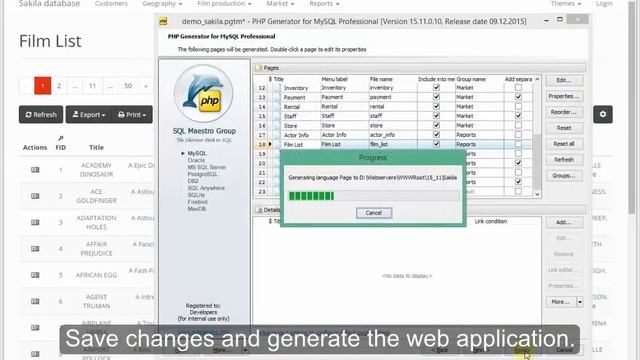Go to page 11 of film list

pyautogui.click(x=92, y=86)
